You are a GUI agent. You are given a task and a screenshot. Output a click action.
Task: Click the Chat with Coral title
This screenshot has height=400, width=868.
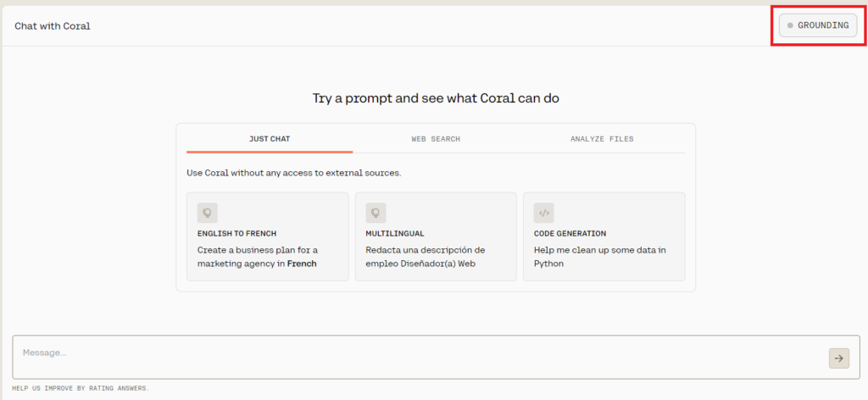[x=53, y=25]
